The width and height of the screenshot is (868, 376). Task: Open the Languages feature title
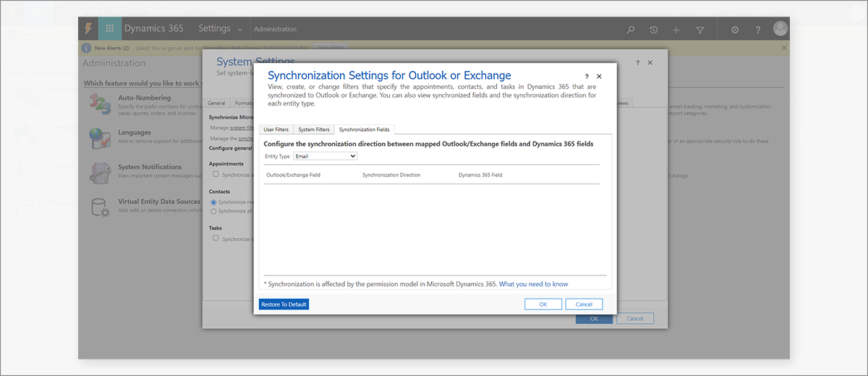(135, 132)
